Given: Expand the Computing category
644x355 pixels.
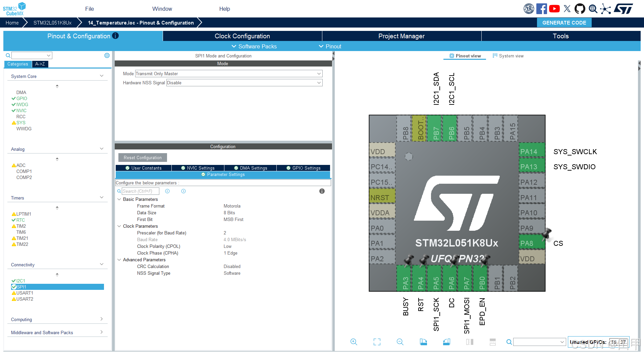Looking at the screenshot, I should (102, 319).
